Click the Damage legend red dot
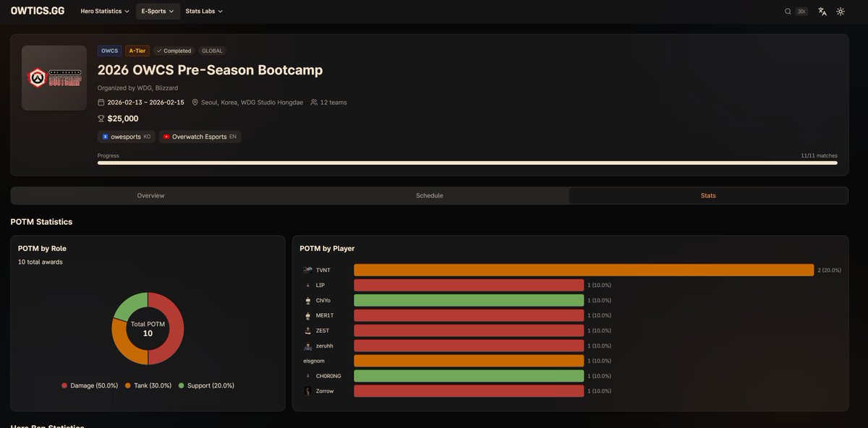This screenshot has width=868, height=428. coord(64,386)
